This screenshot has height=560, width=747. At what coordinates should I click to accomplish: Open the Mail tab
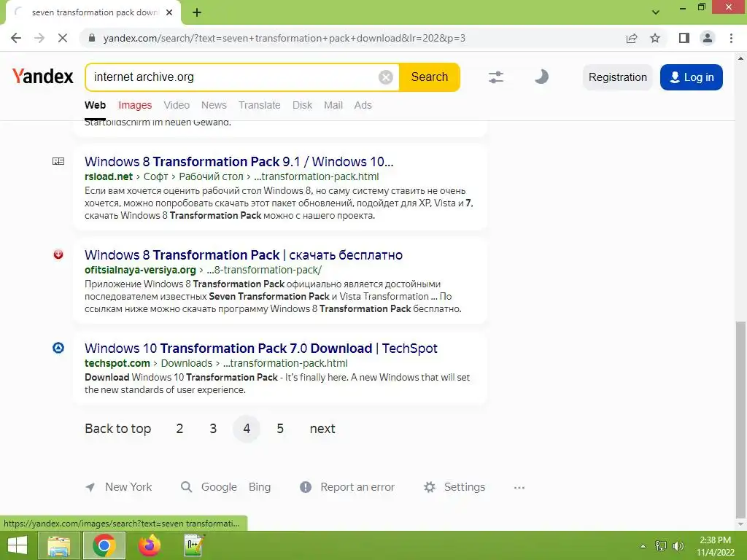click(x=333, y=105)
